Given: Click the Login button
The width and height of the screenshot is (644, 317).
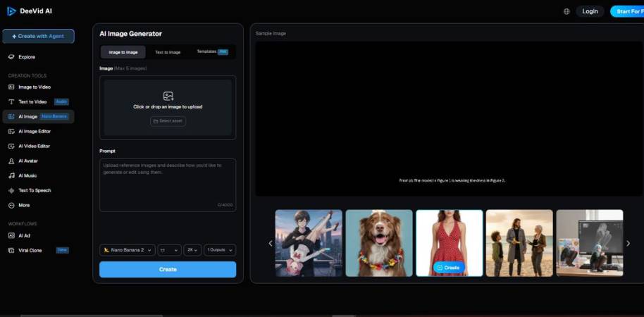Looking at the screenshot, I should tap(590, 11).
